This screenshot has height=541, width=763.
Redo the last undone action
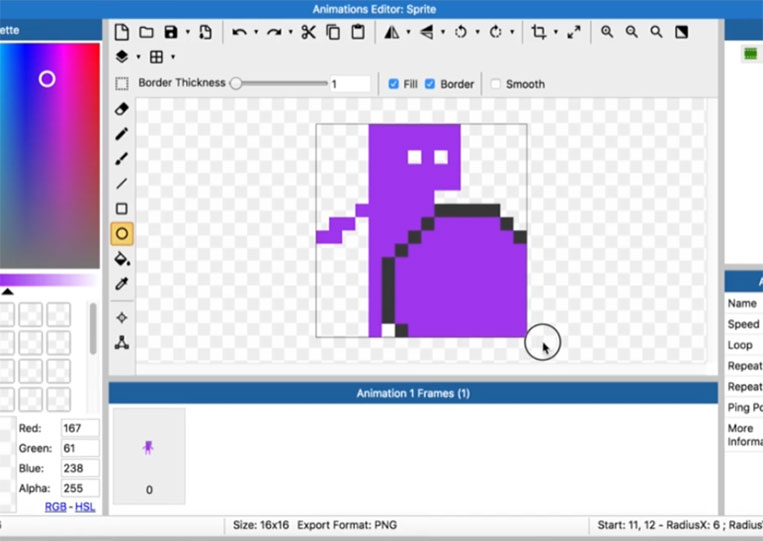click(x=274, y=32)
